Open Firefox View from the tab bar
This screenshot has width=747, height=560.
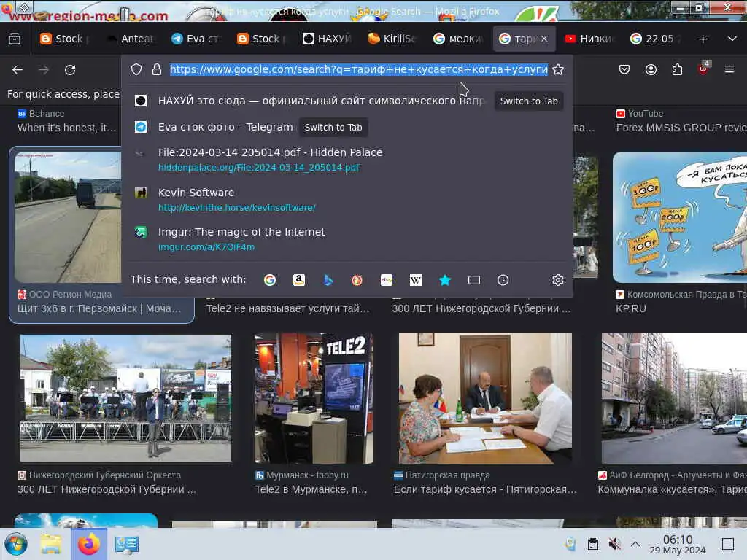coord(15,39)
